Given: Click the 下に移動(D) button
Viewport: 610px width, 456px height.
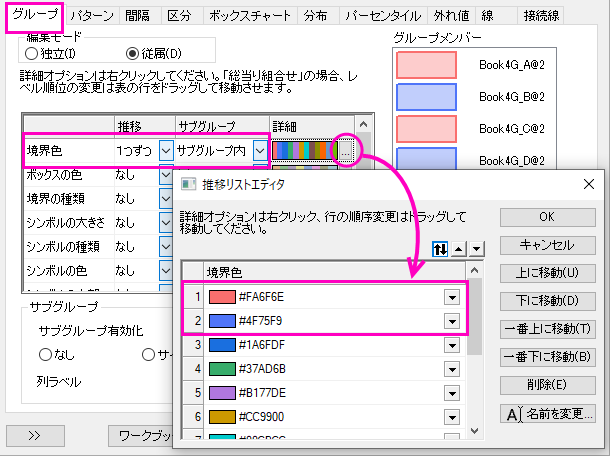Looking at the screenshot, I should [547, 301].
